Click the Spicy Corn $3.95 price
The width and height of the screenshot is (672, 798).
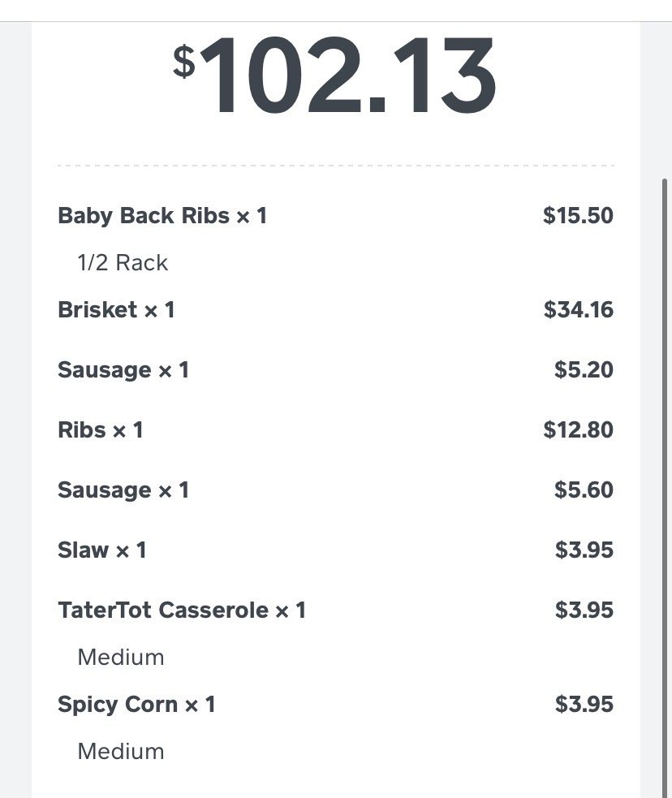pyautogui.click(x=584, y=705)
